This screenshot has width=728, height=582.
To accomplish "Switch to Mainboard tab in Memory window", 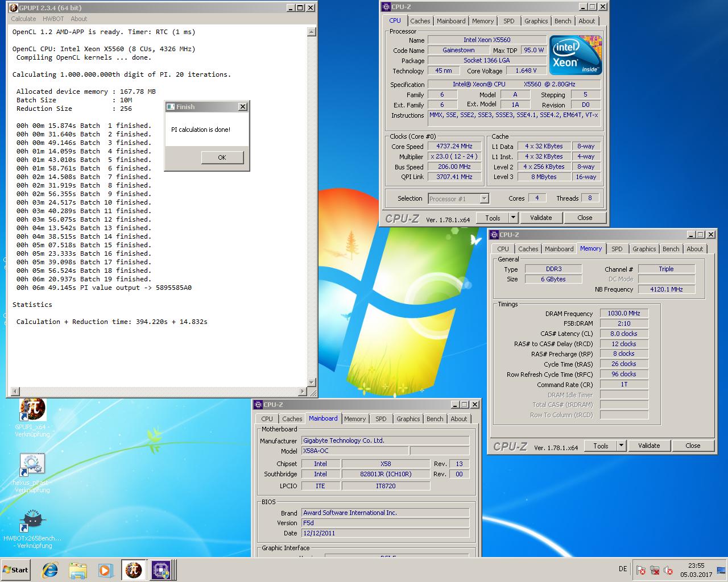I will pos(559,249).
